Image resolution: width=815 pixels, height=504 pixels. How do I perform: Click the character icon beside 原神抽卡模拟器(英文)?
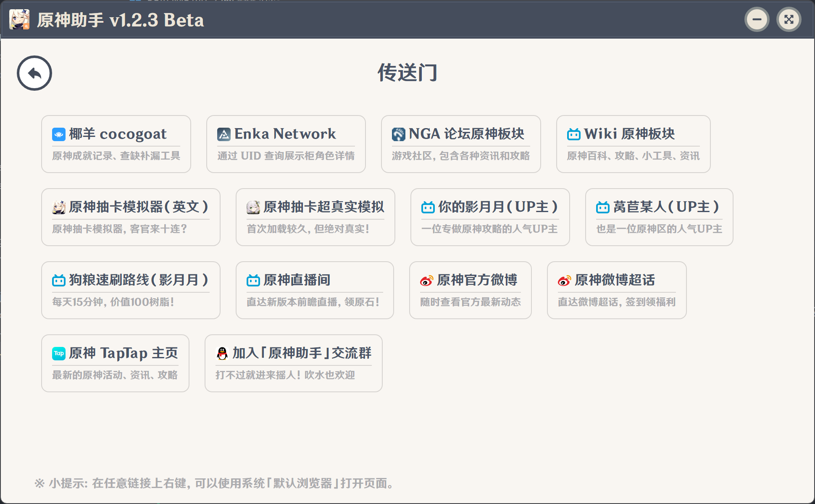(x=59, y=207)
